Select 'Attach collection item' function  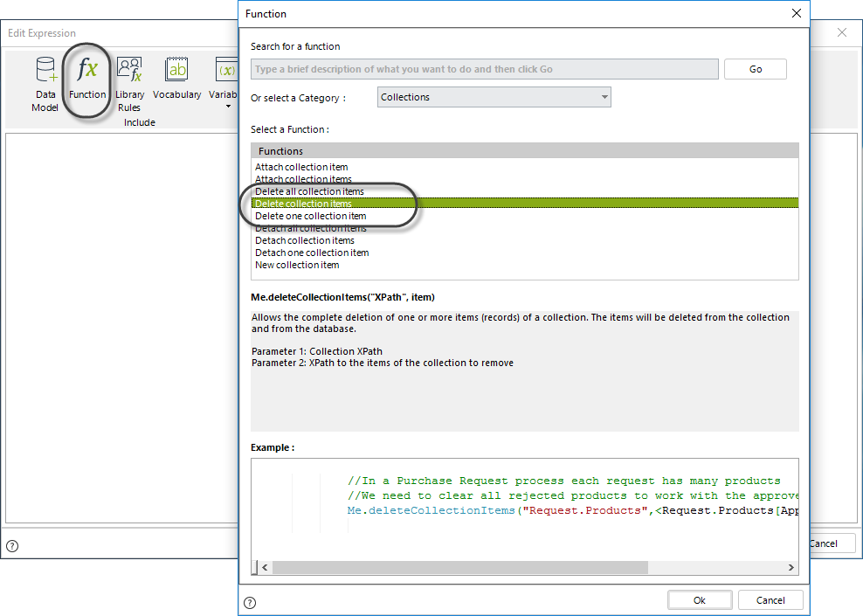301,167
